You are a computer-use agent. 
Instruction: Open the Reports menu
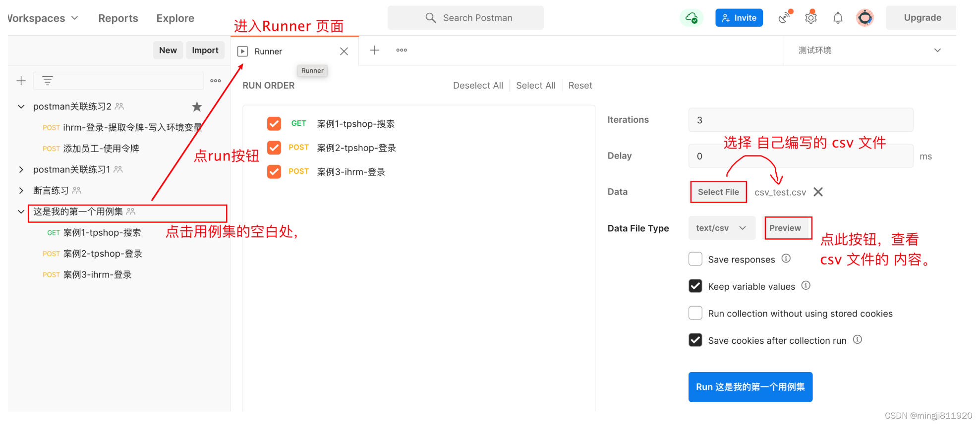point(118,18)
